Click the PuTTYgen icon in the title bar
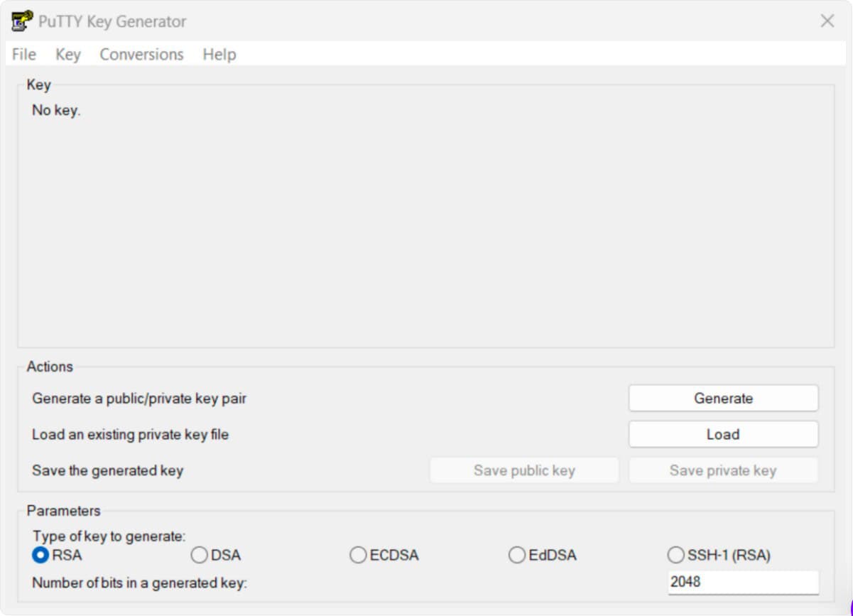Screen dimensions: 853x616 coord(22,21)
